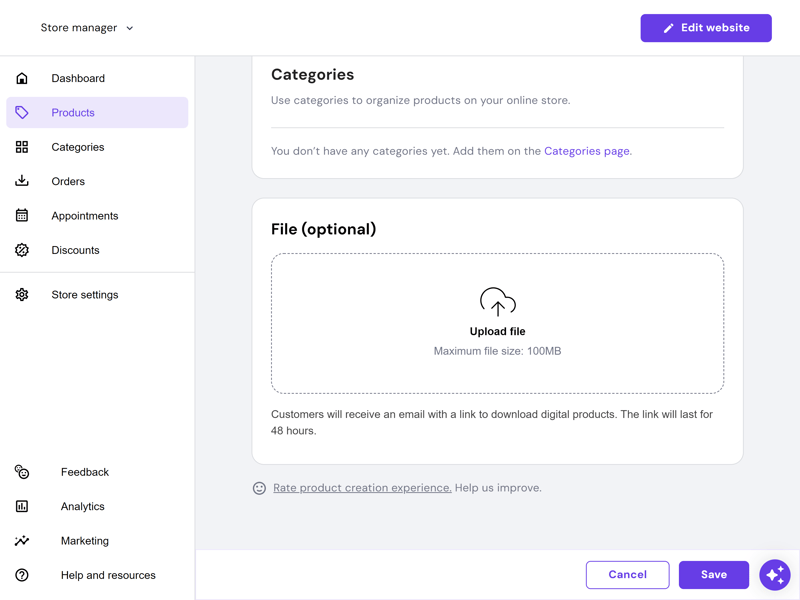Viewport: 800px width, 600px height.
Task: Follow the Categories page link
Action: pyautogui.click(x=587, y=151)
